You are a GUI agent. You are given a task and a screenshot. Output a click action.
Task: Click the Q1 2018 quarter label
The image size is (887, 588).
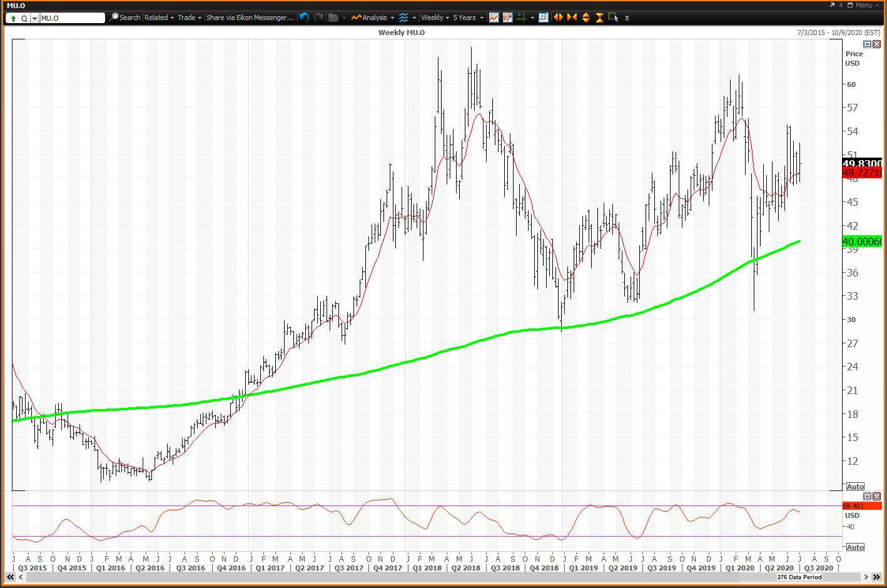427,567
